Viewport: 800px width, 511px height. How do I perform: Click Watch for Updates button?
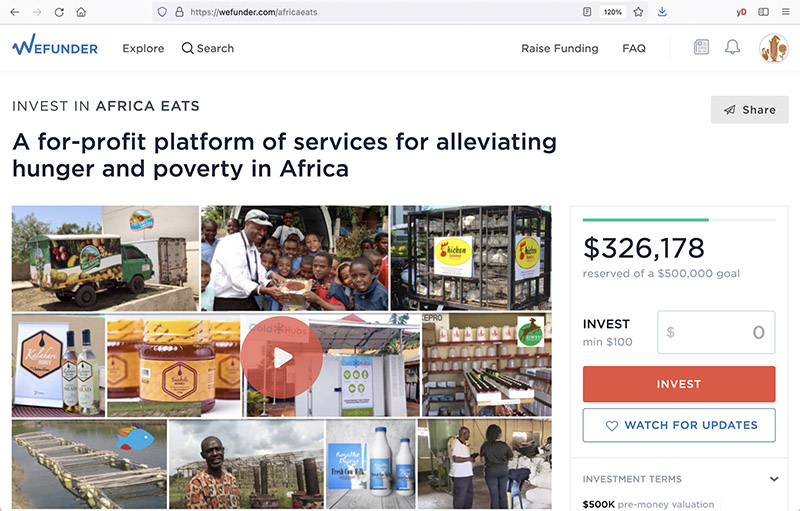pos(679,425)
